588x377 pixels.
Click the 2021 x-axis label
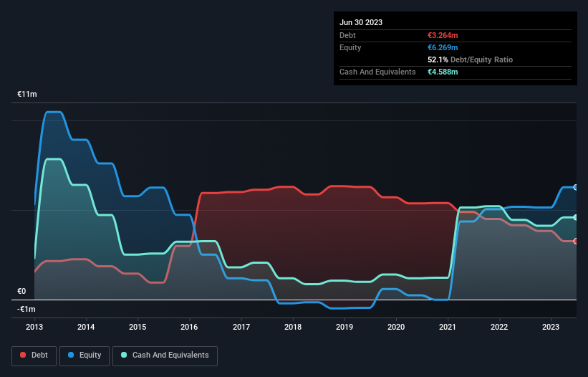(448, 327)
